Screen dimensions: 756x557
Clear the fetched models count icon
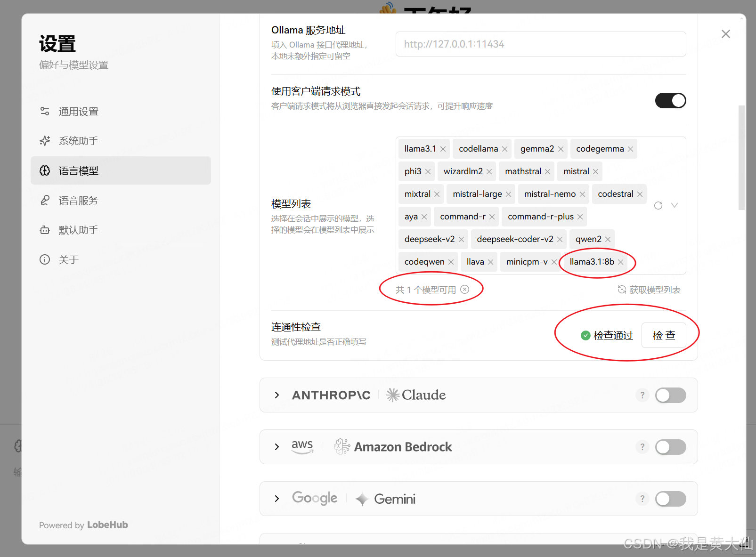click(x=465, y=290)
